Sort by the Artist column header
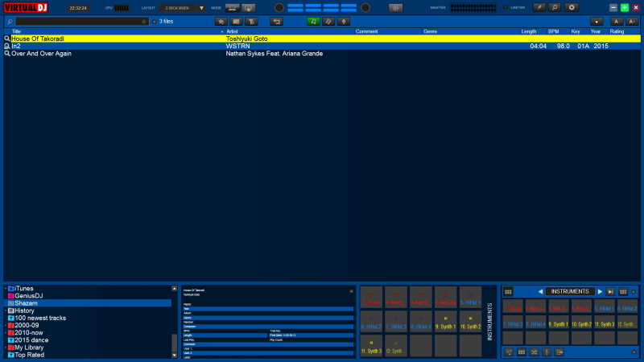 289,31
